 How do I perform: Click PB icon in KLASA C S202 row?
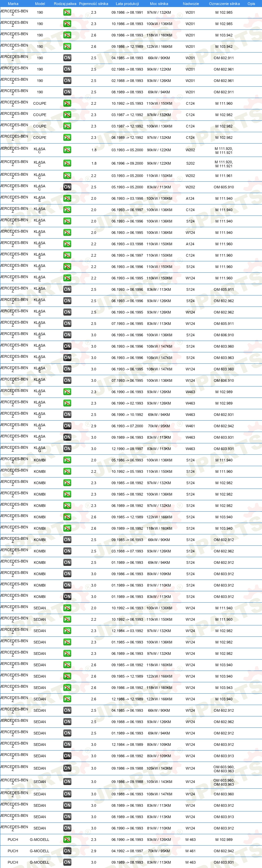pos(67,163)
